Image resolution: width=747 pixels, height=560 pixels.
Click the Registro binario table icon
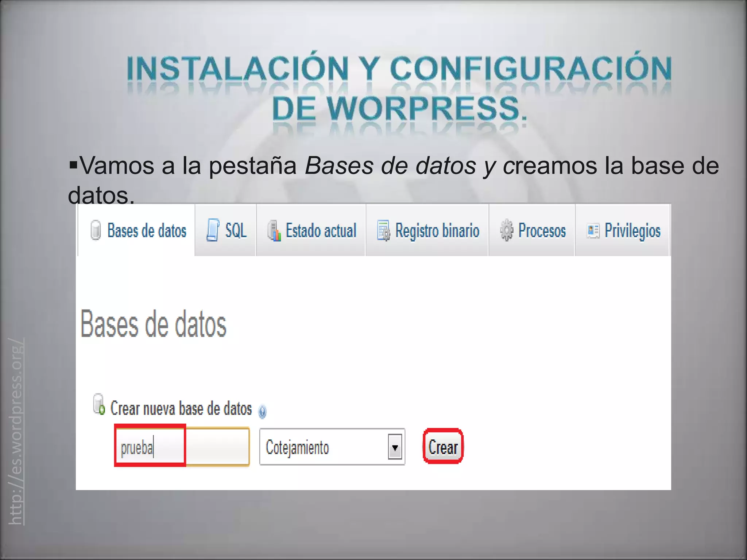(383, 230)
